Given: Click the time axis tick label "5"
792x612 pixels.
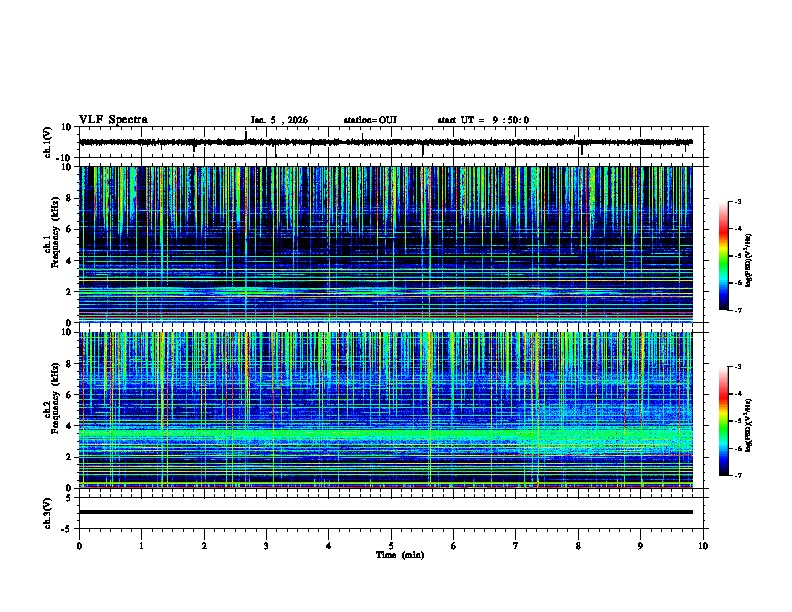Looking at the screenshot, I should [x=391, y=546].
